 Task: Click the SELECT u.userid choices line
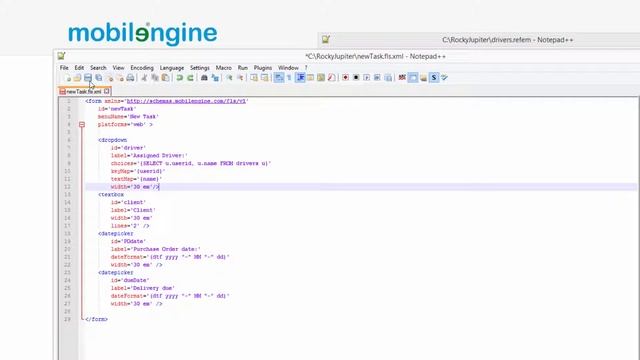point(191,163)
